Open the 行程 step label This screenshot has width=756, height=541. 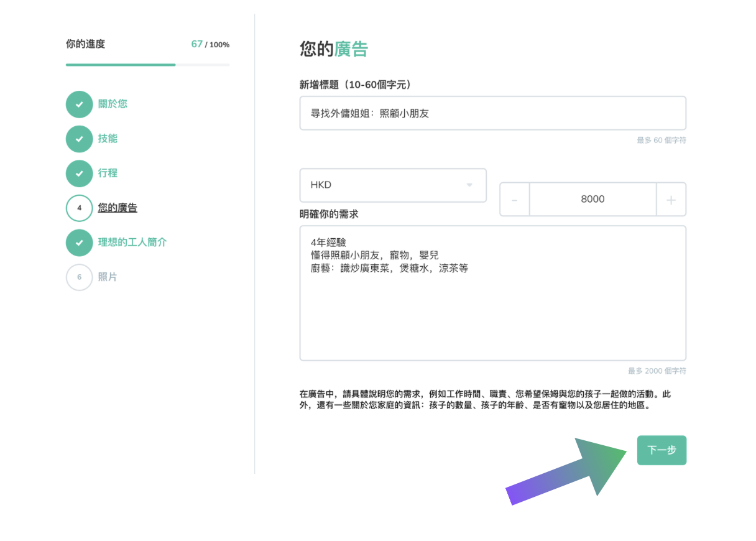[x=108, y=173]
